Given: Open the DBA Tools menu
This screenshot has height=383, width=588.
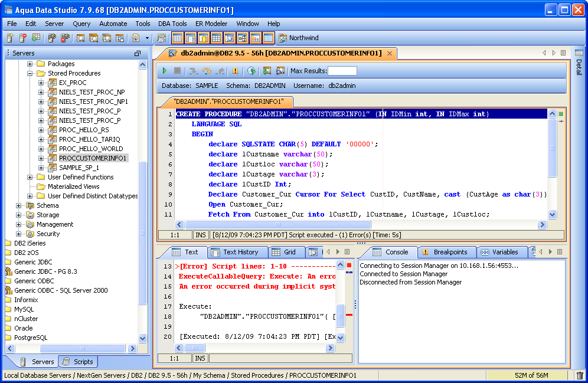Looking at the screenshot, I should click(172, 24).
